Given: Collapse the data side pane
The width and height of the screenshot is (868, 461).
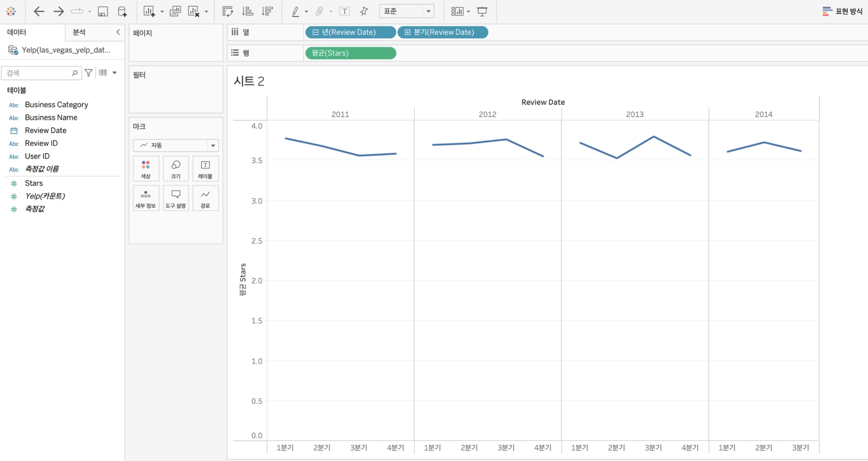Looking at the screenshot, I should tap(118, 32).
